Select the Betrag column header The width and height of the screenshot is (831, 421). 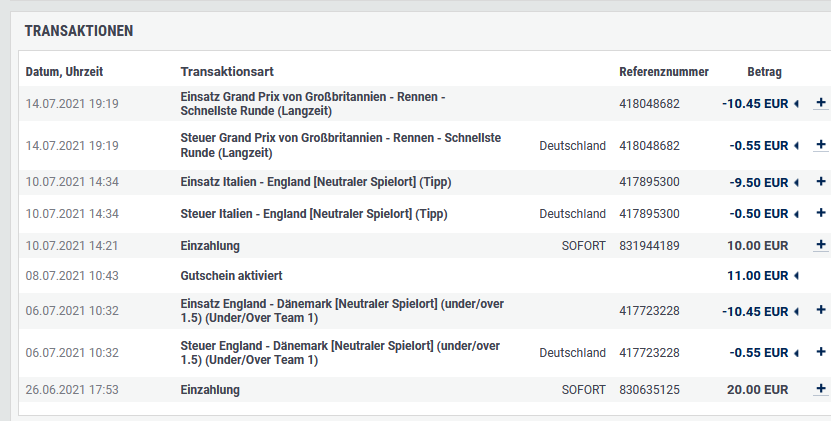(764, 72)
